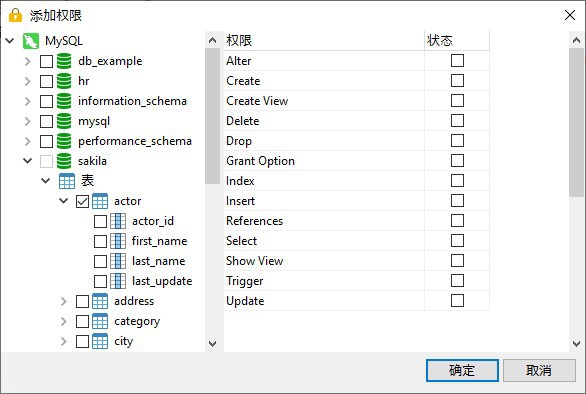The width and height of the screenshot is (586, 394).
Task: Check the information_schema checkbox
Action: [x=46, y=101]
